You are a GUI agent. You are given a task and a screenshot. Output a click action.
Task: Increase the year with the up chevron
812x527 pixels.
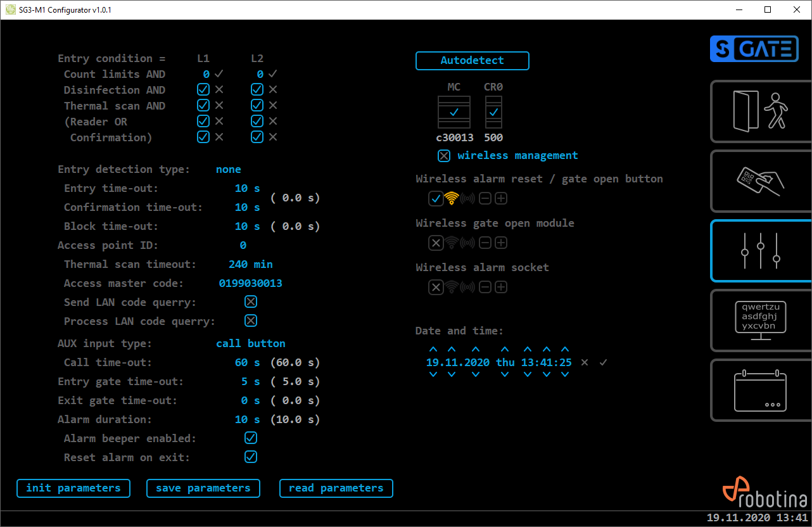476,350
